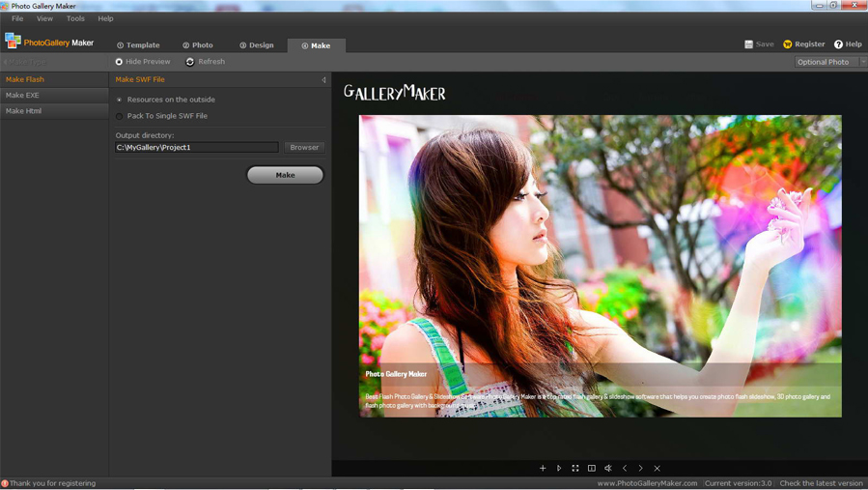Select Resources on the outside radio
The image size is (868, 490).
coord(119,100)
